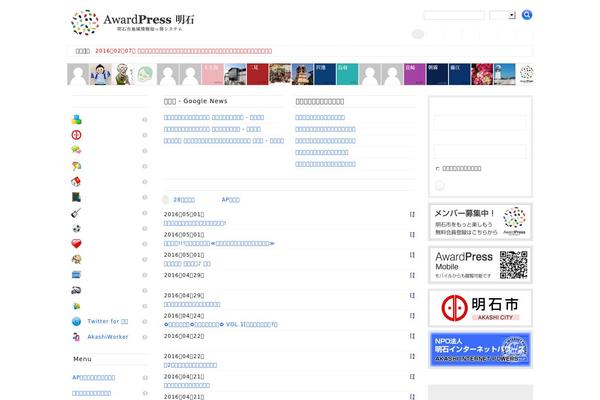Viewport: 600px width, 400px height.
Task: Open the third Google News headline link
Action: pos(224,141)
